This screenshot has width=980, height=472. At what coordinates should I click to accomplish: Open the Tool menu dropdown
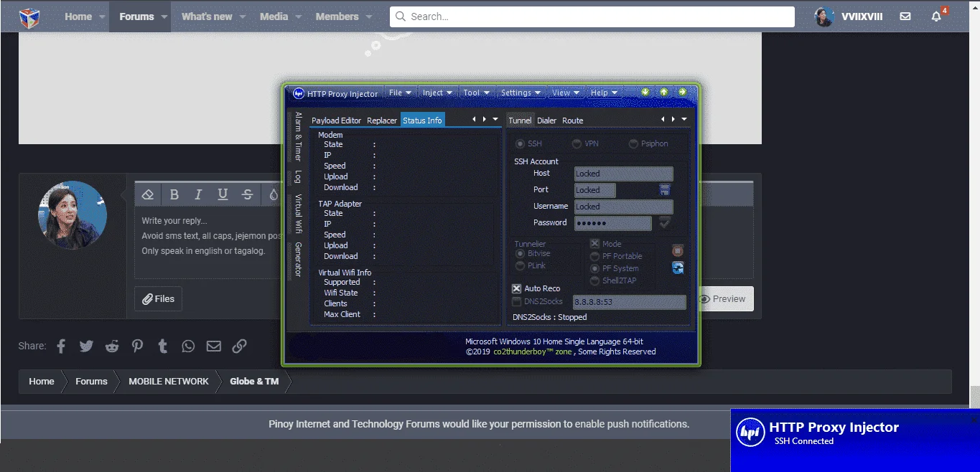click(x=477, y=93)
